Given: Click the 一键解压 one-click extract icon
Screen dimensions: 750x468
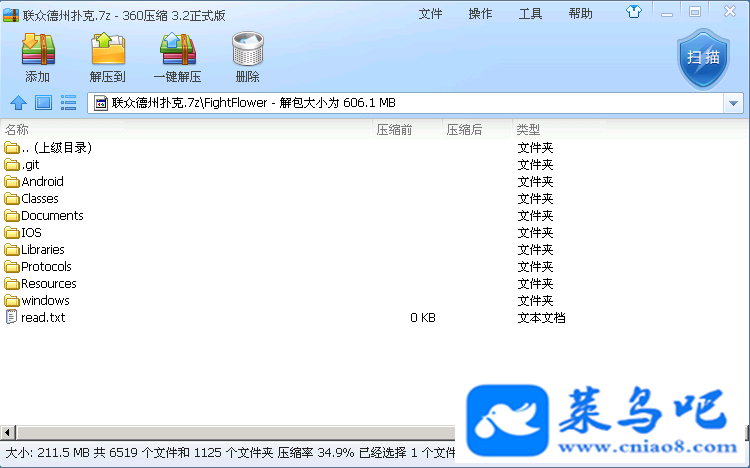Looking at the screenshot, I should pos(178,49).
